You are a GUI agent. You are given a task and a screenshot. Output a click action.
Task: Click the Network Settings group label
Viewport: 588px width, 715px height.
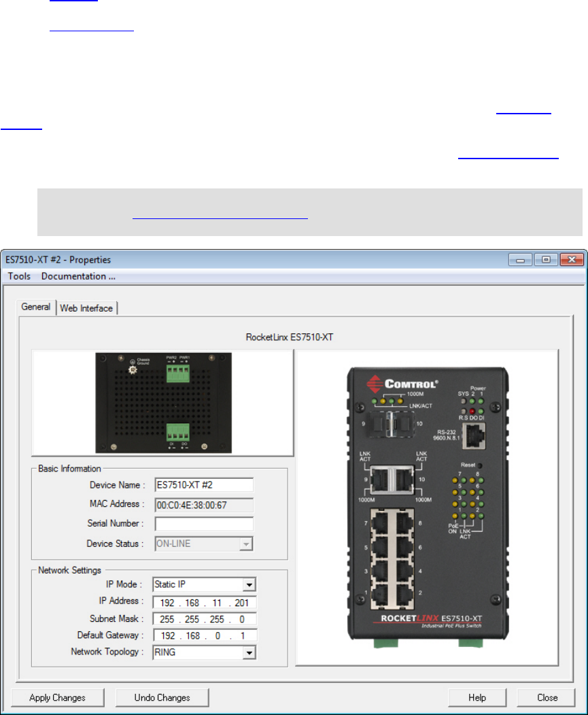70,570
